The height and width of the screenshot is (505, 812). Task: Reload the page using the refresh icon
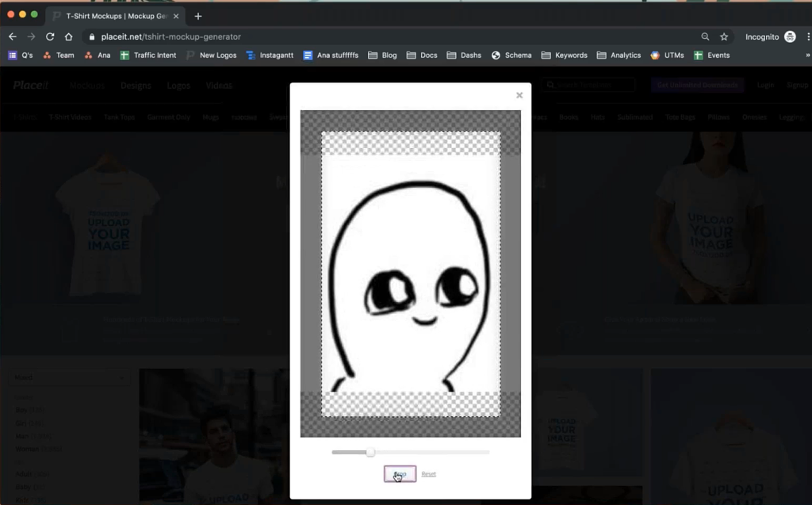49,36
